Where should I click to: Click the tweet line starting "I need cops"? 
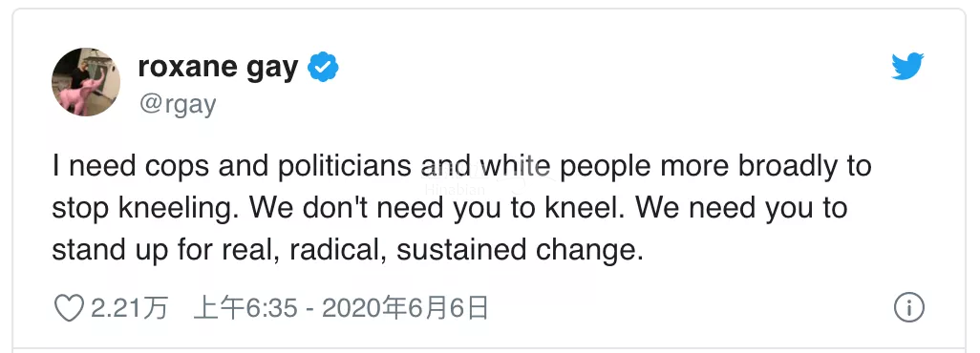click(x=462, y=167)
